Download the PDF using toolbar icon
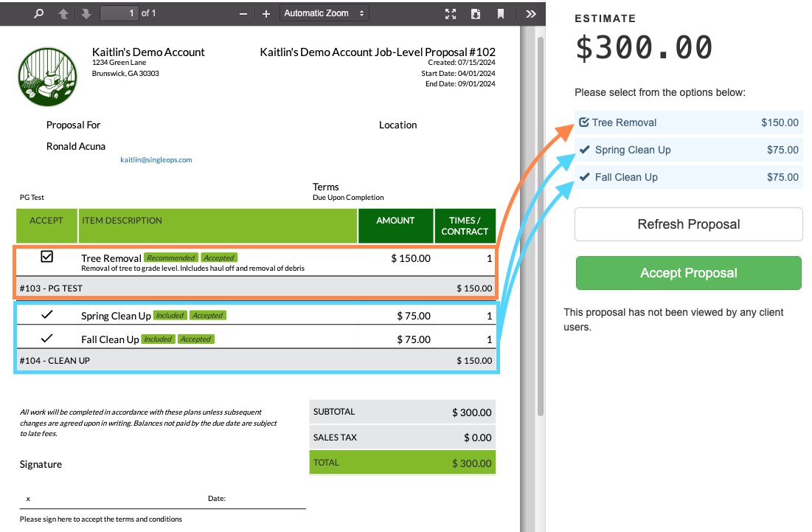The width and height of the screenshot is (812, 532). click(x=476, y=13)
